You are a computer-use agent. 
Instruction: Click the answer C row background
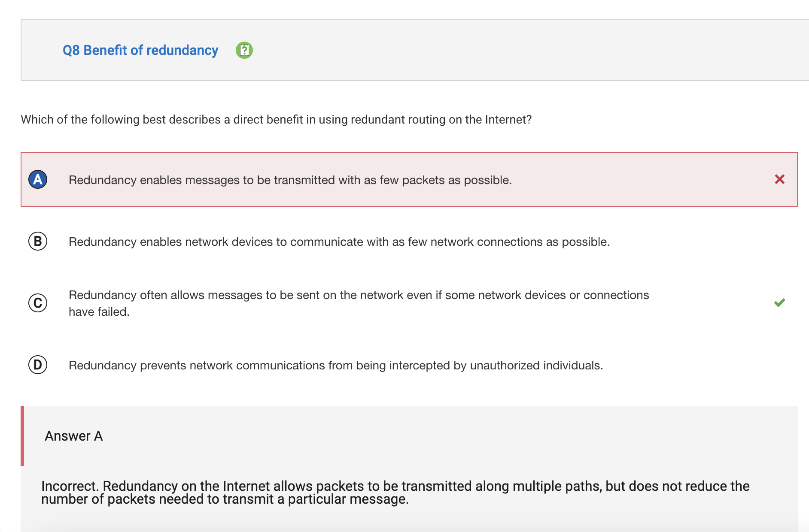coord(409,303)
